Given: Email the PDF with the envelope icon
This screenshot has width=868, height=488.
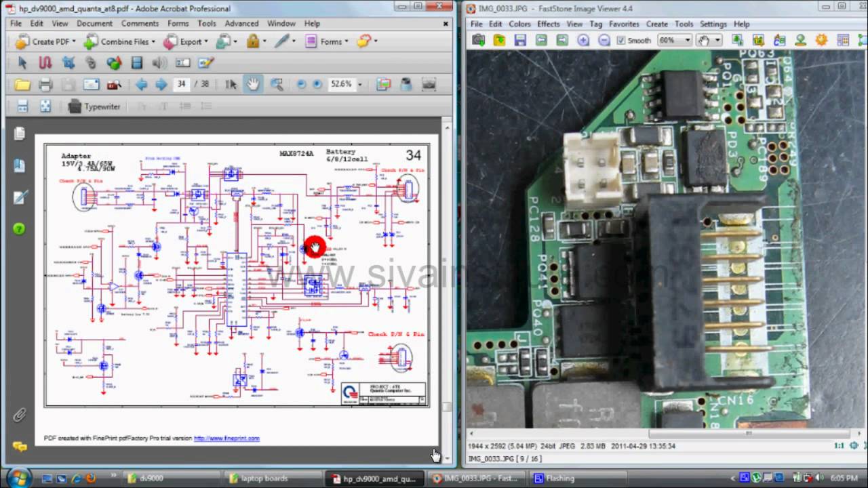Looking at the screenshot, I should point(91,85).
